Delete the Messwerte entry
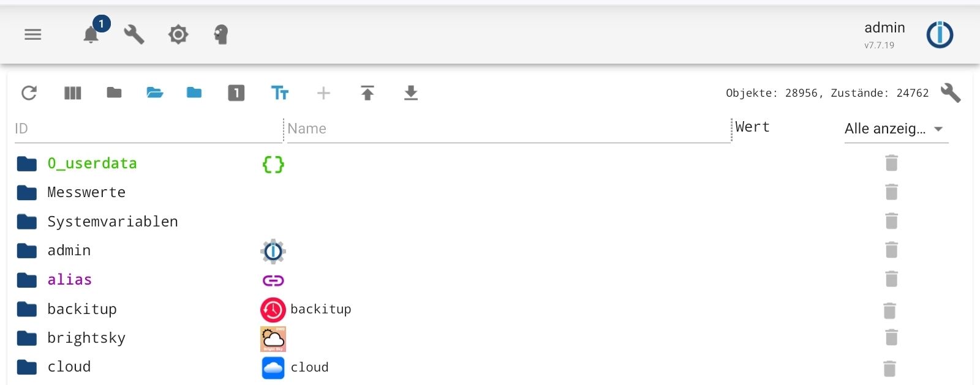 pos(891,192)
